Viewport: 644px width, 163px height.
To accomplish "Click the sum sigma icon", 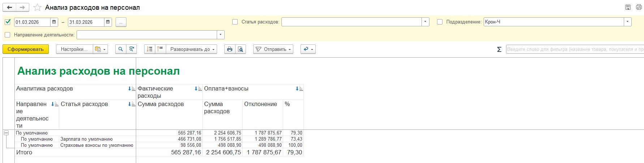I will click(x=499, y=49).
